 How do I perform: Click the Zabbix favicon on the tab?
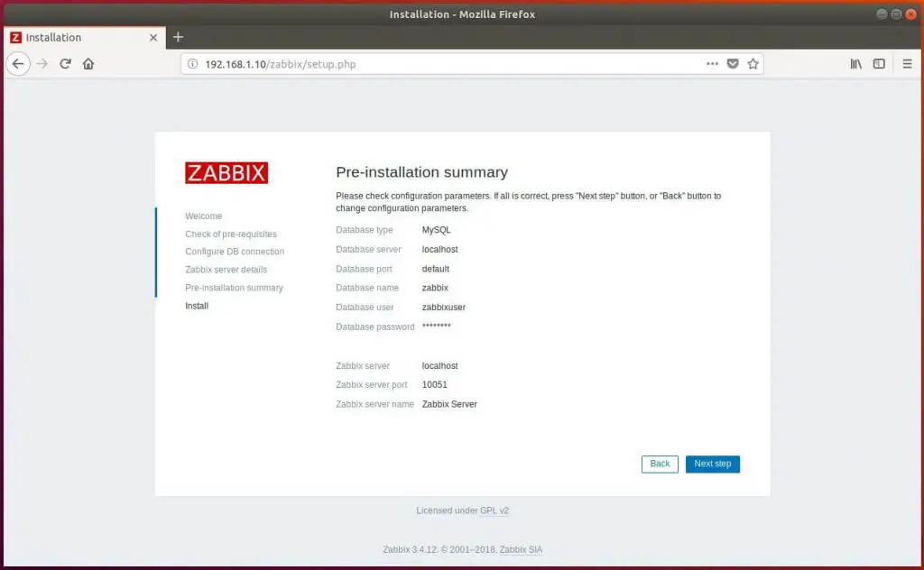[16, 37]
